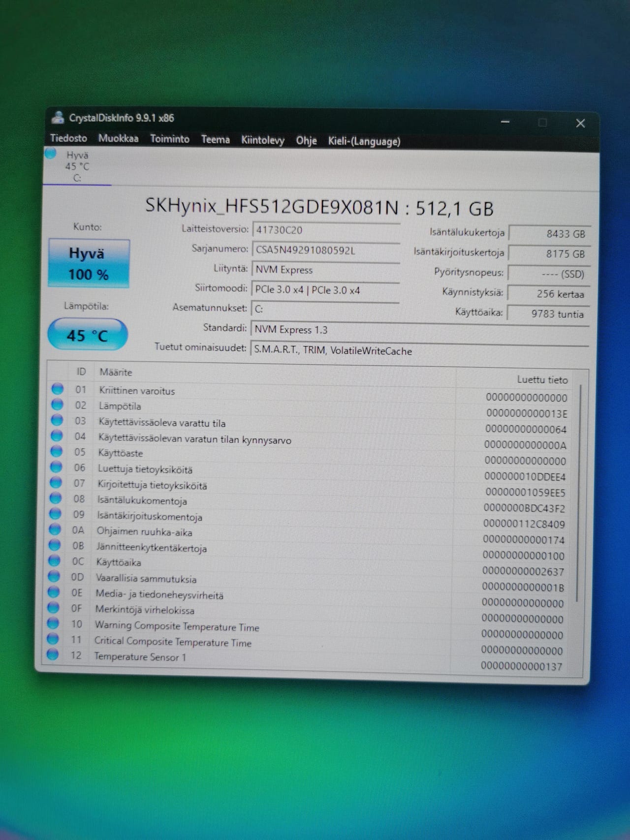
Task: Click the status dot for row 06 Luettuja tietoyksiköitä
Action: coord(56,467)
